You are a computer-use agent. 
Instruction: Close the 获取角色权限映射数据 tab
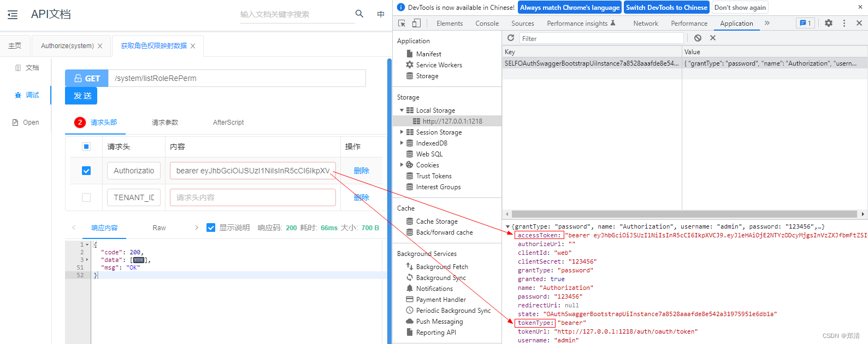(193, 46)
